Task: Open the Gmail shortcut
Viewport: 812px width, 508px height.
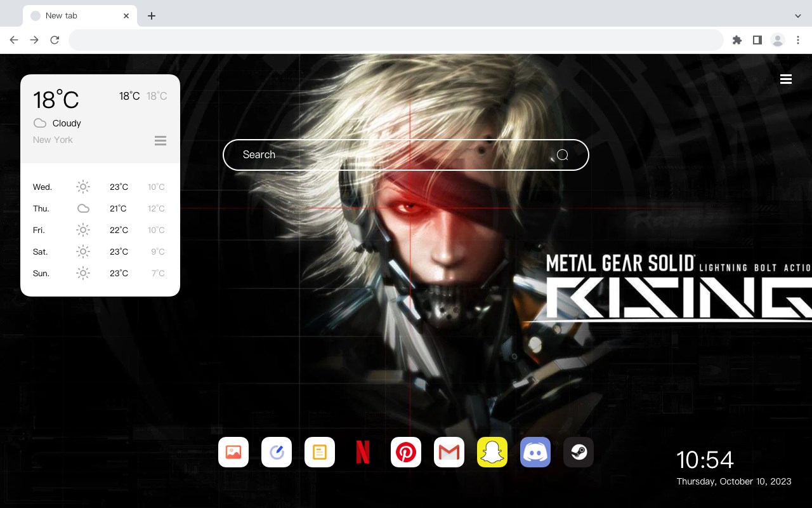Action: point(449,452)
